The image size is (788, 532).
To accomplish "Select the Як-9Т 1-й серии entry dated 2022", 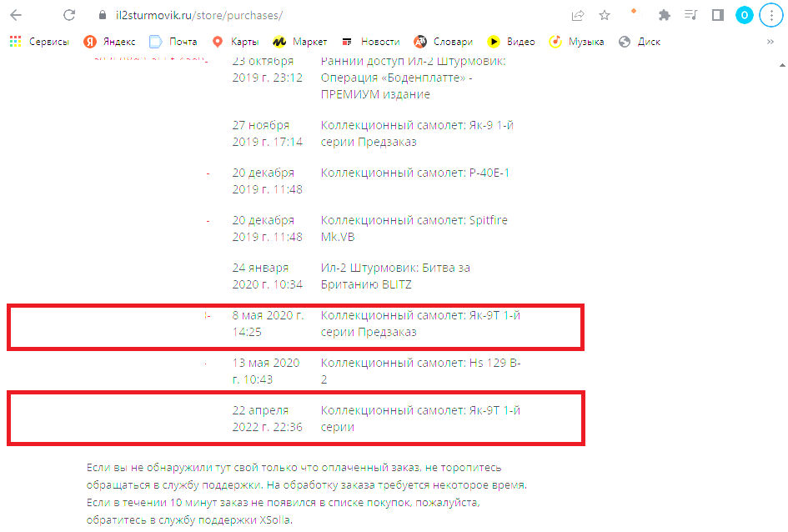I will coord(420,419).
